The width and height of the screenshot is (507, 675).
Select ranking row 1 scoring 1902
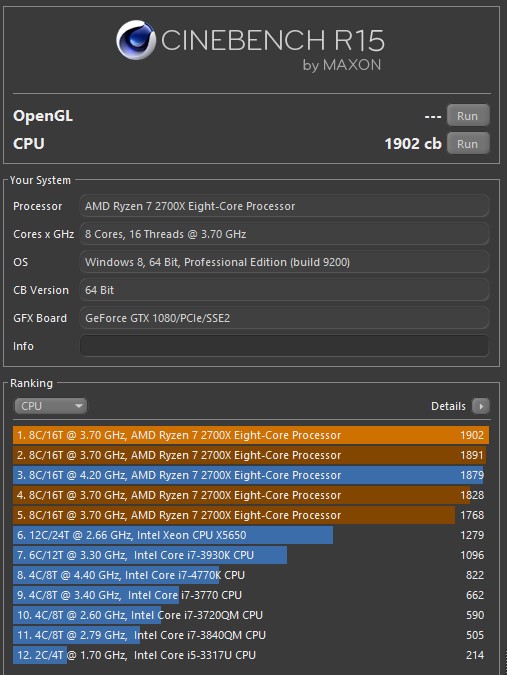pos(251,435)
